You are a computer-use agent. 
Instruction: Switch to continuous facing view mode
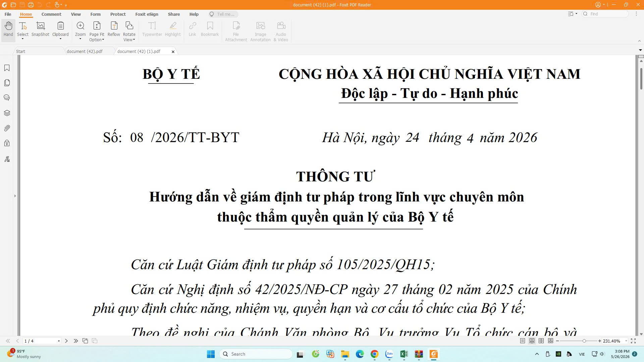pos(550,341)
